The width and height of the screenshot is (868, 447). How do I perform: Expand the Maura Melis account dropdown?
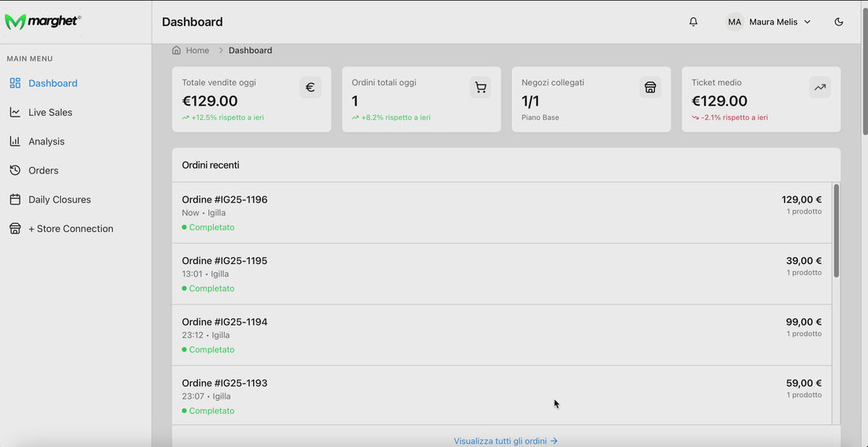[x=807, y=22]
